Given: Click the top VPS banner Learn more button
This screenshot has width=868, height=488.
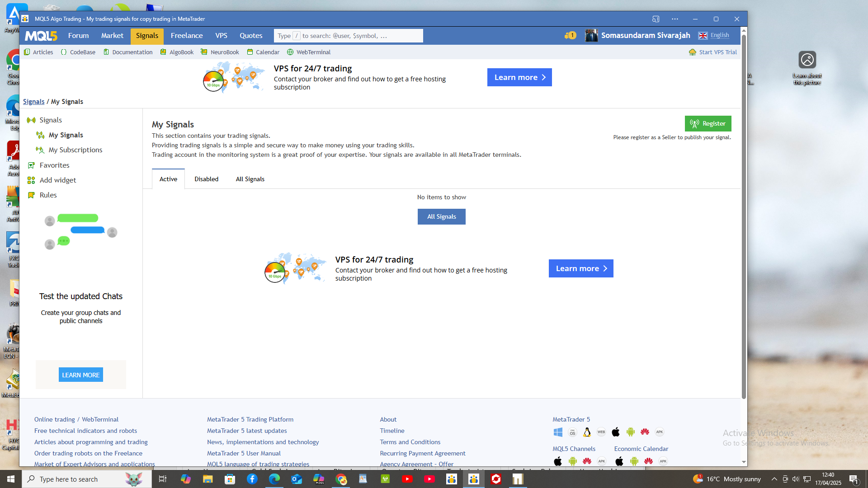Looking at the screenshot, I should [x=519, y=77].
